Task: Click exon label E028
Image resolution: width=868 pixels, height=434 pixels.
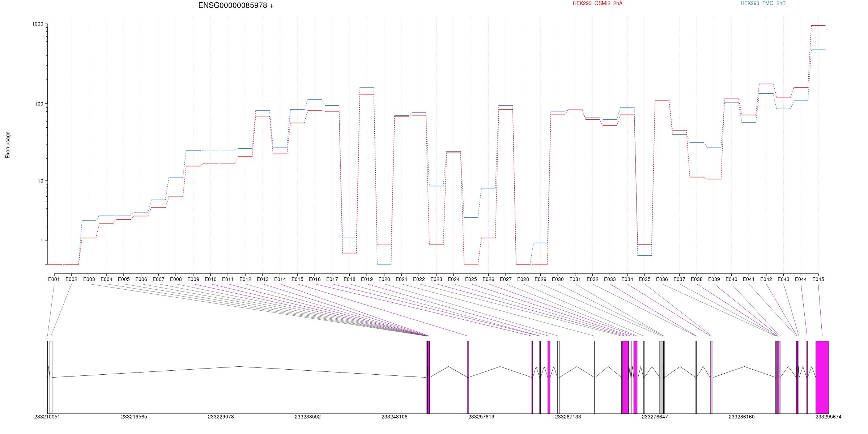Action: click(x=523, y=279)
